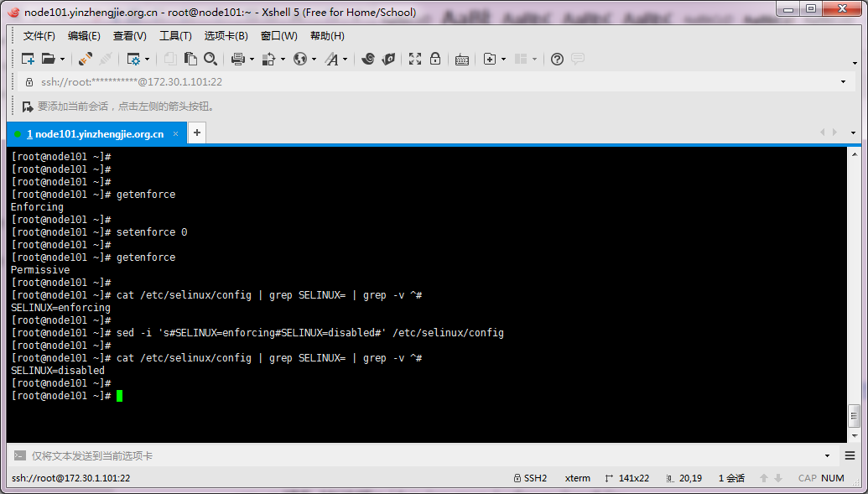Screen dimensions: 868x494
Task: Click the Toolbar overflow arrow at right edge
Action: coord(855,63)
